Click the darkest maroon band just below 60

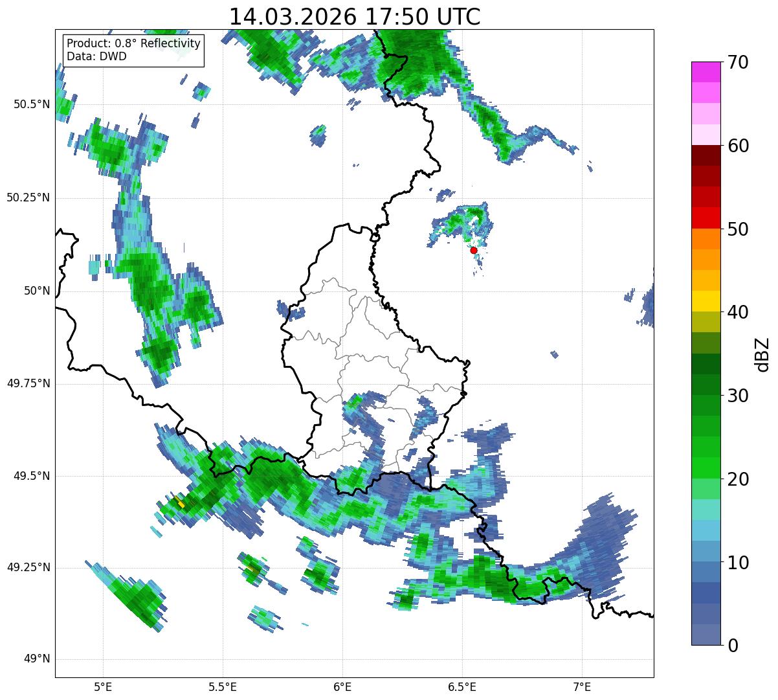tap(706, 155)
